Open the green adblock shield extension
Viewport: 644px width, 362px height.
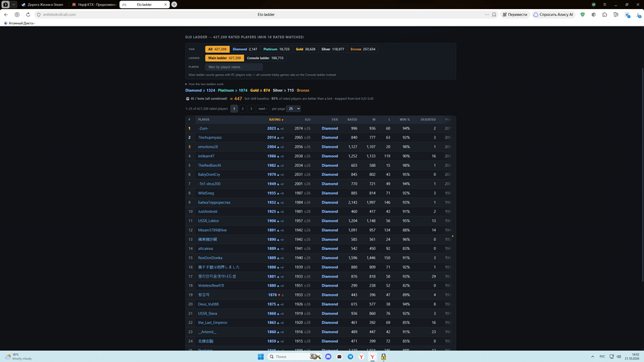pyautogui.click(x=582, y=14)
